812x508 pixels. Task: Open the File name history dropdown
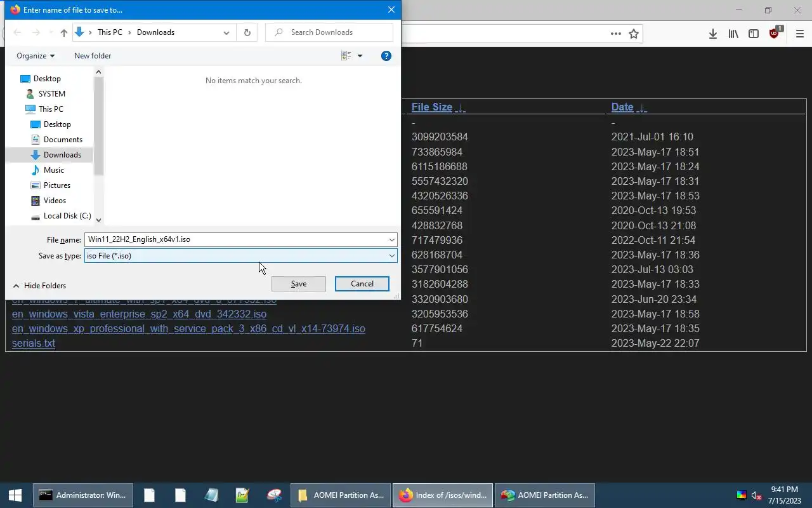[392, 239]
